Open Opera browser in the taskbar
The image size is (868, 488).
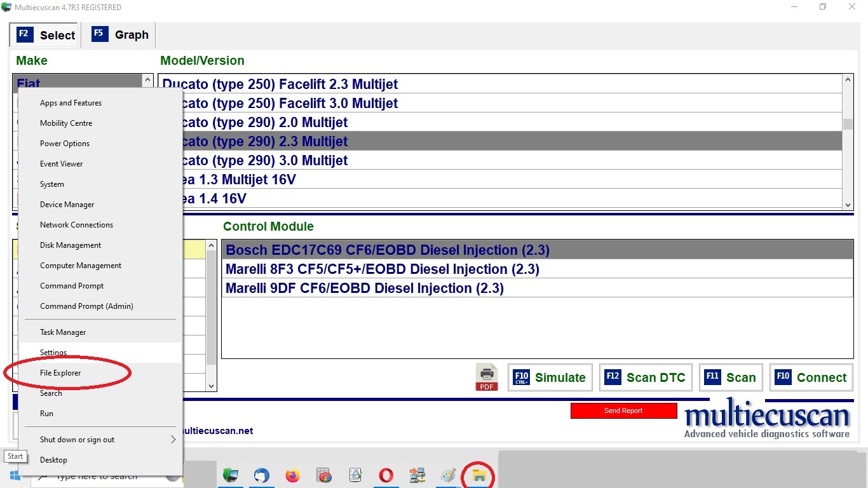(386, 475)
